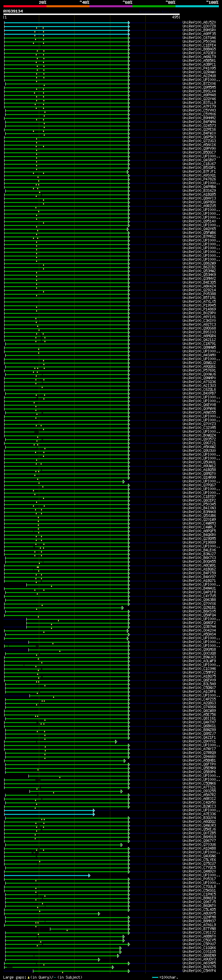Select the UniRef100_A8PQF5 hit name

coord(199,531)
